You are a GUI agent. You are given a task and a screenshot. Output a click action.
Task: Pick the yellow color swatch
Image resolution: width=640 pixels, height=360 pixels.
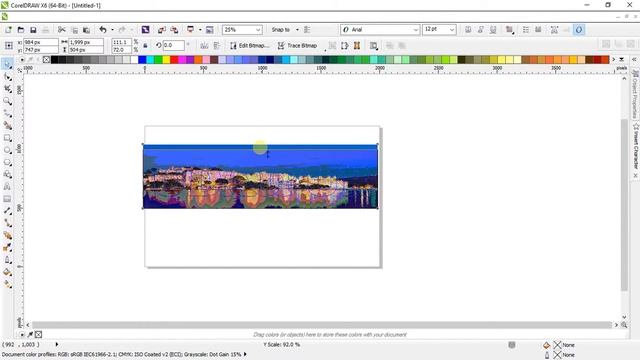point(166,60)
